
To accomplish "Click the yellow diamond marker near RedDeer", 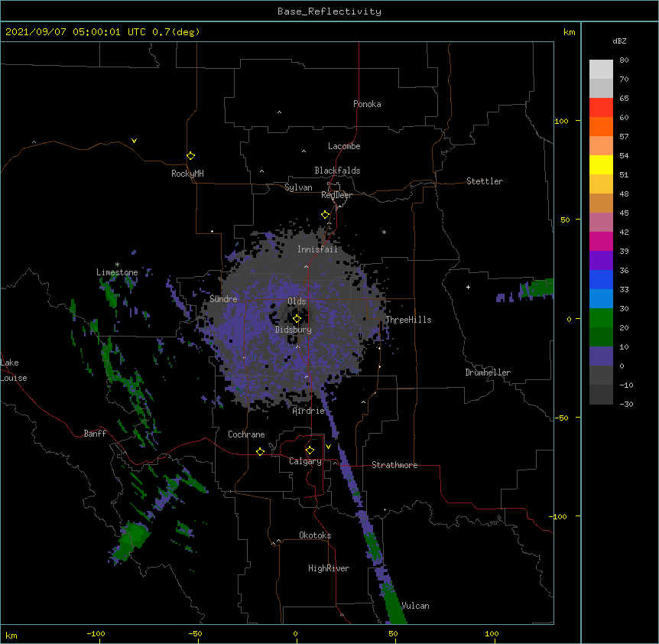I will click(325, 215).
